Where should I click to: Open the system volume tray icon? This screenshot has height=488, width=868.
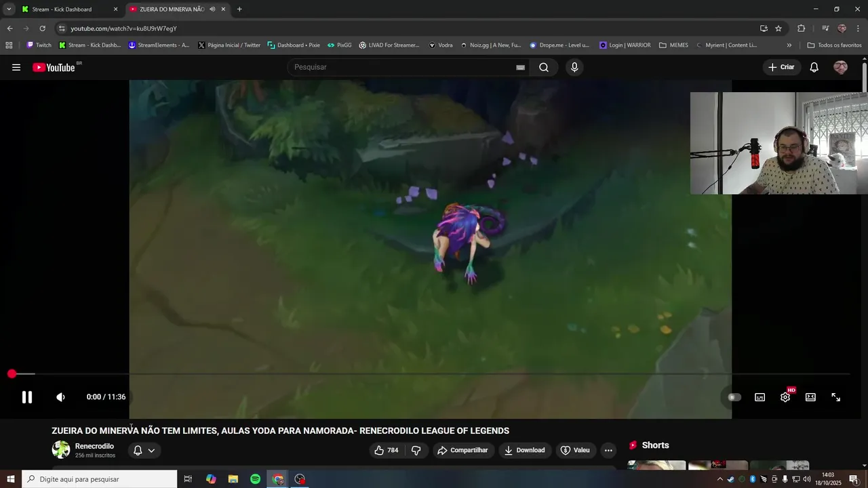806,479
